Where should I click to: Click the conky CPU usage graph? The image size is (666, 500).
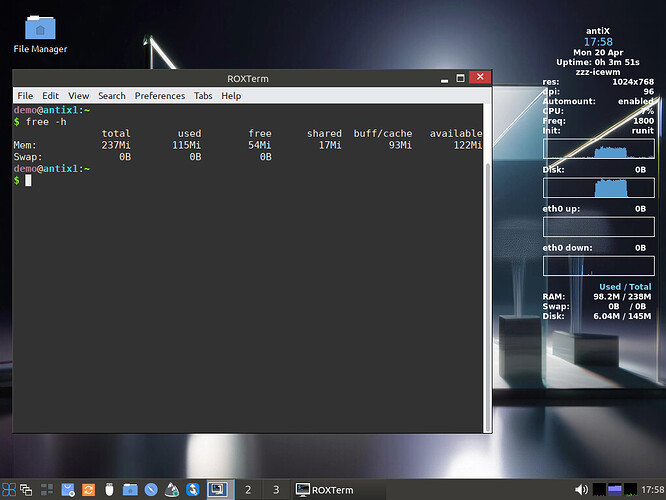(598, 149)
